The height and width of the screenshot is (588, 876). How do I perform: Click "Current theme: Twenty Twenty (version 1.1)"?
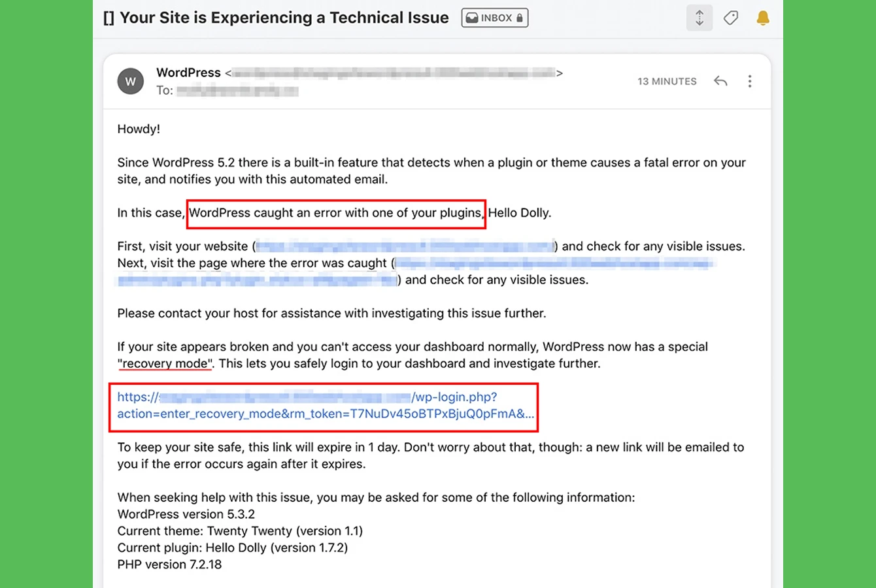pyautogui.click(x=240, y=531)
